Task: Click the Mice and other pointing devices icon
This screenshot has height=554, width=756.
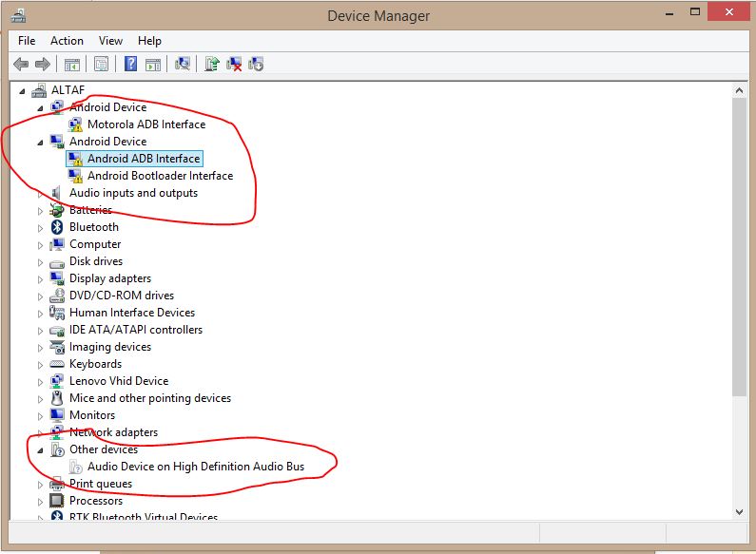Action: (57, 398)
